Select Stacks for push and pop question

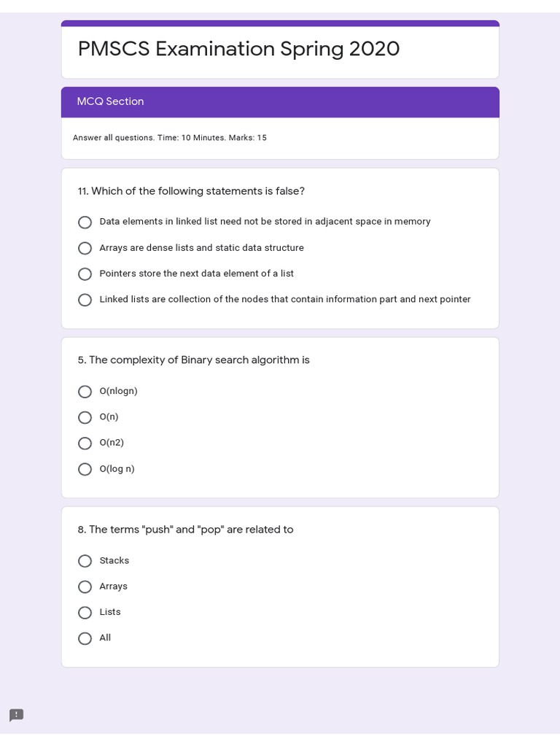(x=85, y=561)
